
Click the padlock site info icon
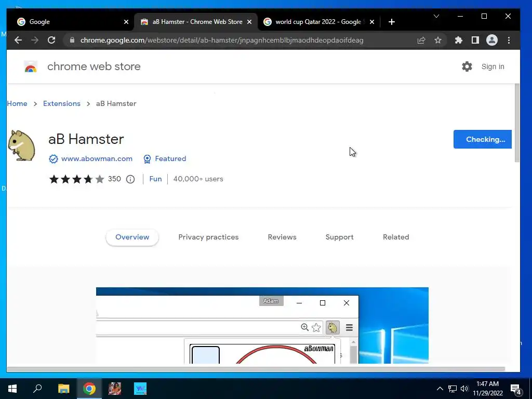[x=72, y=40]
